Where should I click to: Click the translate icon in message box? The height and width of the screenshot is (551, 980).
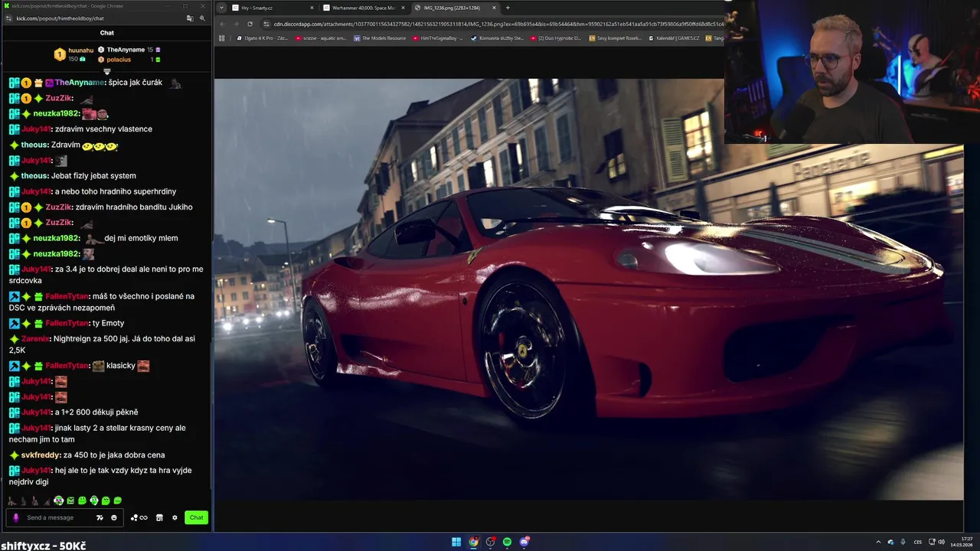pos(100,517)
